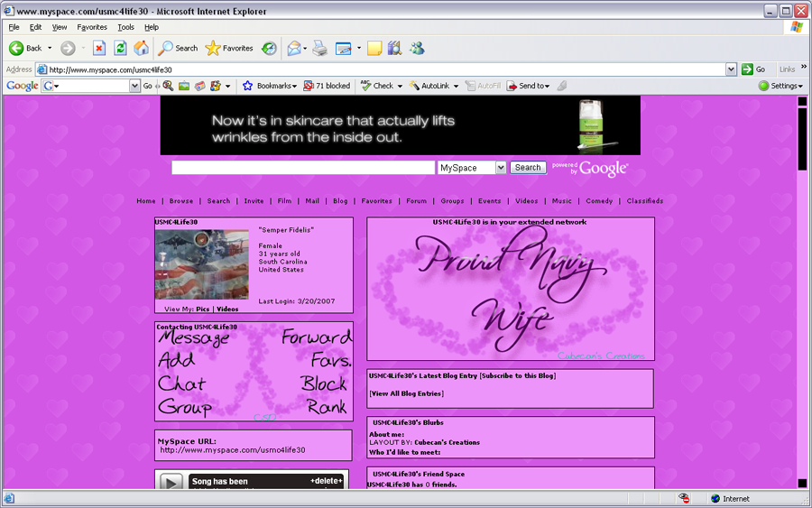Click the handwritten Message contact link
The image size is (812, 508).
tap(194, 337)
